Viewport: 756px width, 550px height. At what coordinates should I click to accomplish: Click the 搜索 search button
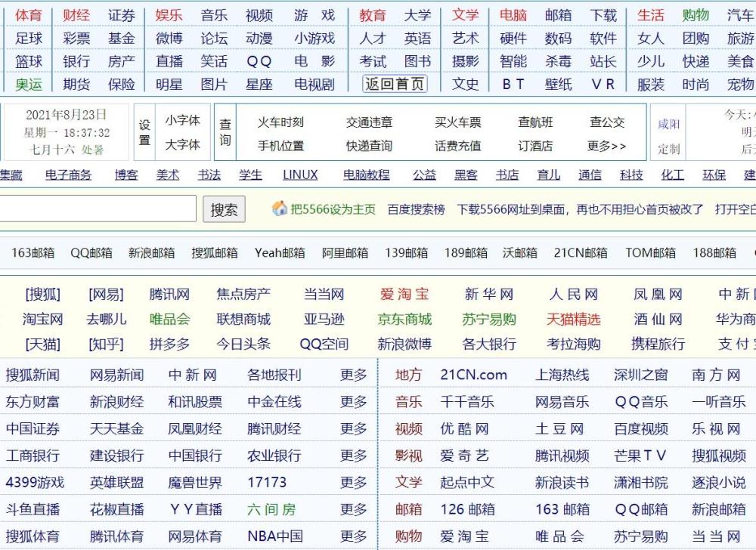[x=222, y=209]
